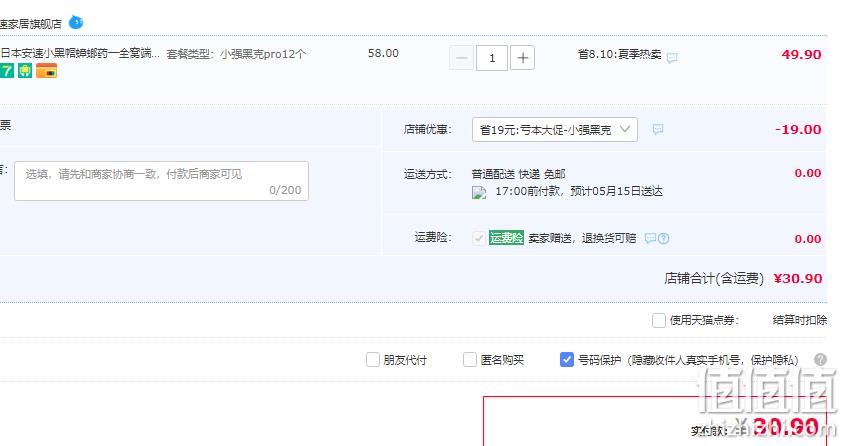Click the green 7-day return badge
The width and height of the screenshot is (846, 446).
point(6,71)
